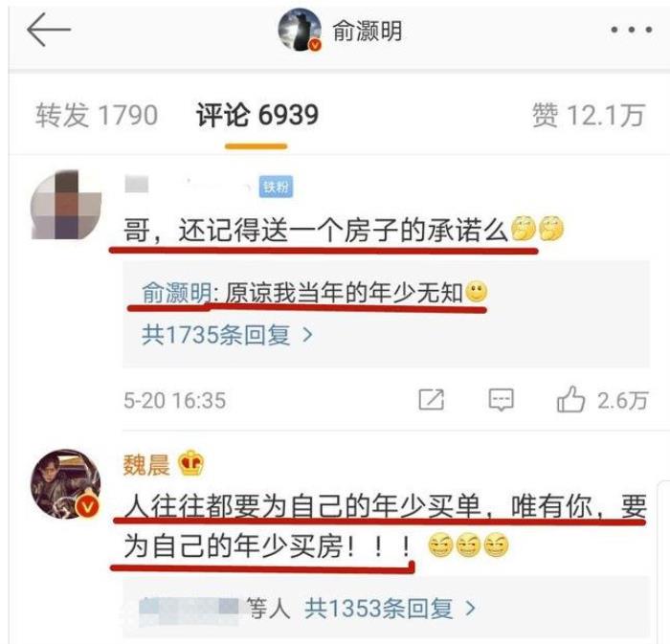670x644 pixels.
Task: Open 魏晨's username link
Action: pyautogui.click(x=146, y=465)
